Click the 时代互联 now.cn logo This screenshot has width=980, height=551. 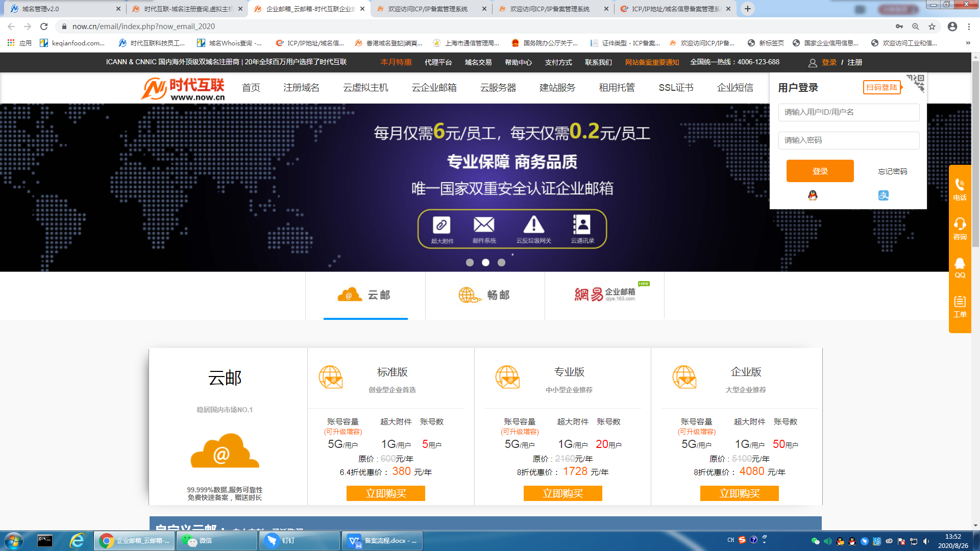click(x=183, y=89)
